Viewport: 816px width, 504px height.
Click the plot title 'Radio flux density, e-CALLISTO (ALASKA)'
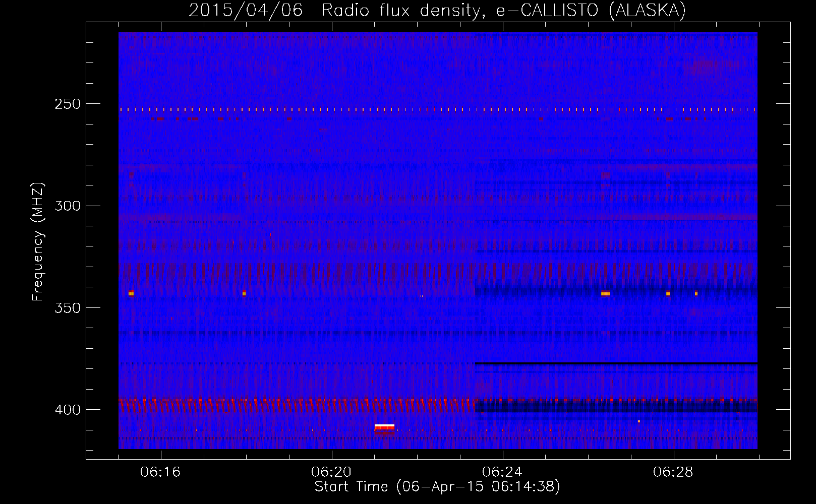pyautogui.click(x=503, y=10)
